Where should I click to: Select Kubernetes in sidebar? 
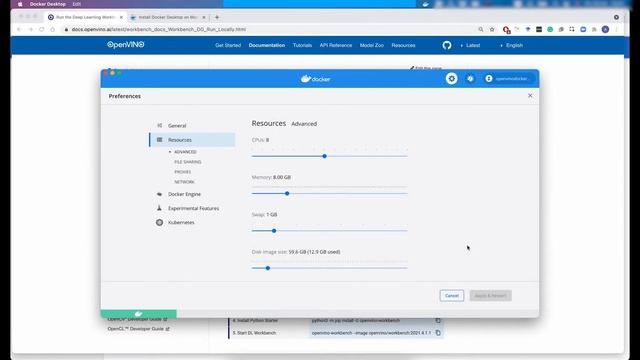pyautogui.click(x=181, y=222)
